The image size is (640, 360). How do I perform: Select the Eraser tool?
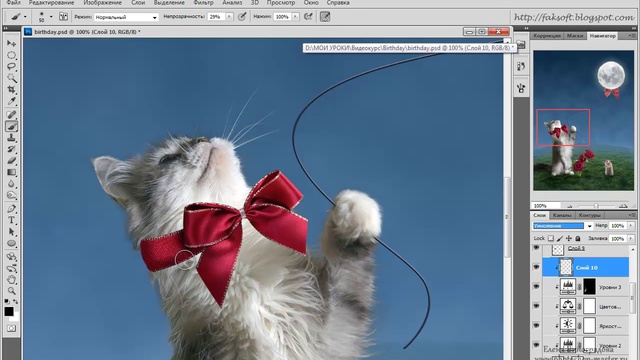pyautogui.click(x=11, y=161)
